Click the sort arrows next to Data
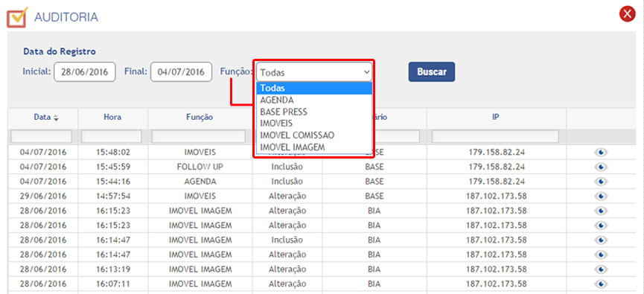 [56, 118]
